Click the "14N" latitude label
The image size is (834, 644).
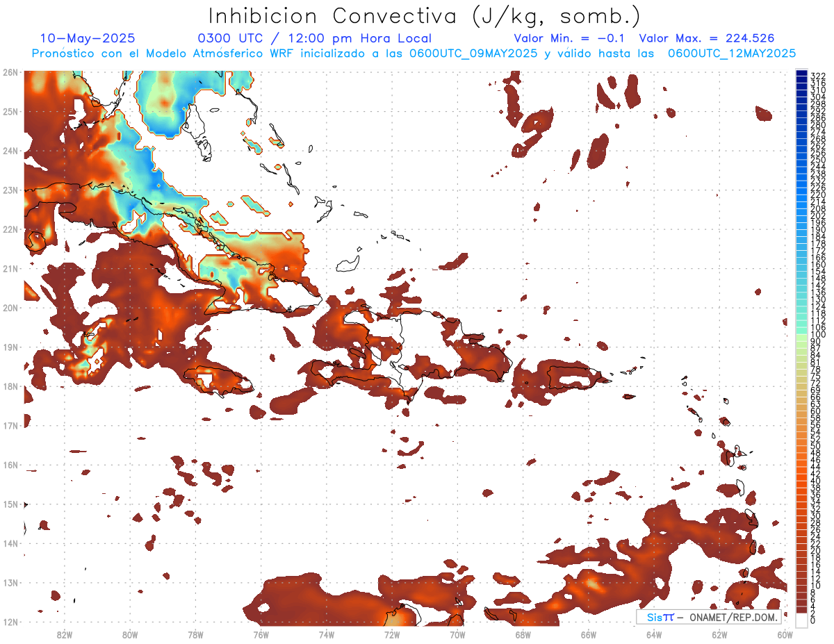pyautogui.click(x=10, y=543)
